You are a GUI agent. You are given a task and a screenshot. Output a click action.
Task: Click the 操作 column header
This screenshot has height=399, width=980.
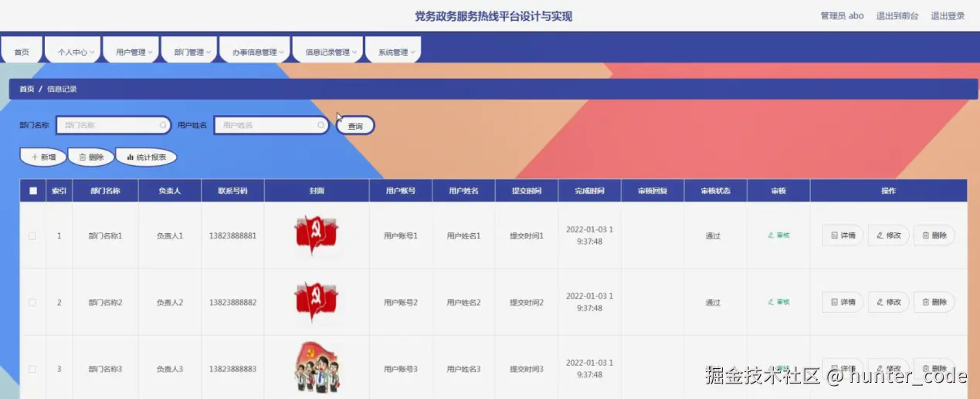(x=888, y=191)
